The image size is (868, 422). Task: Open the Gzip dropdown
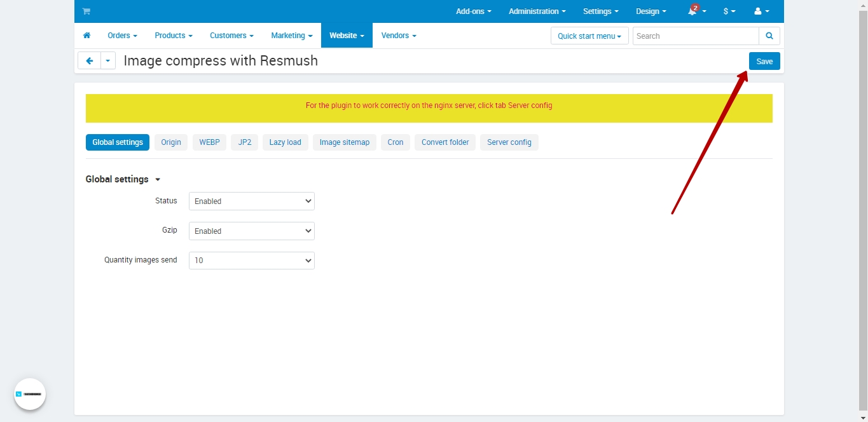pyautogui.click(x=252, y=231)
